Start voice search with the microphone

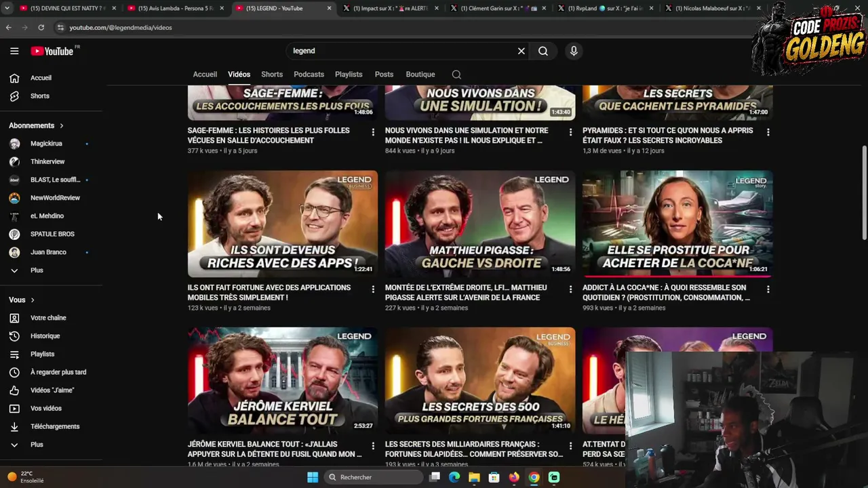tap(574, 51)
